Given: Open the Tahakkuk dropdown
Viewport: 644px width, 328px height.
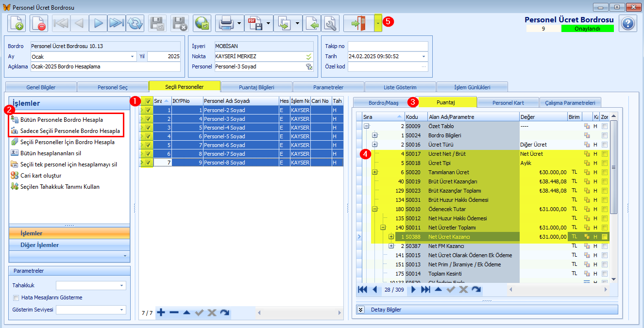Looking at the screenshot, I should point(122,285).
